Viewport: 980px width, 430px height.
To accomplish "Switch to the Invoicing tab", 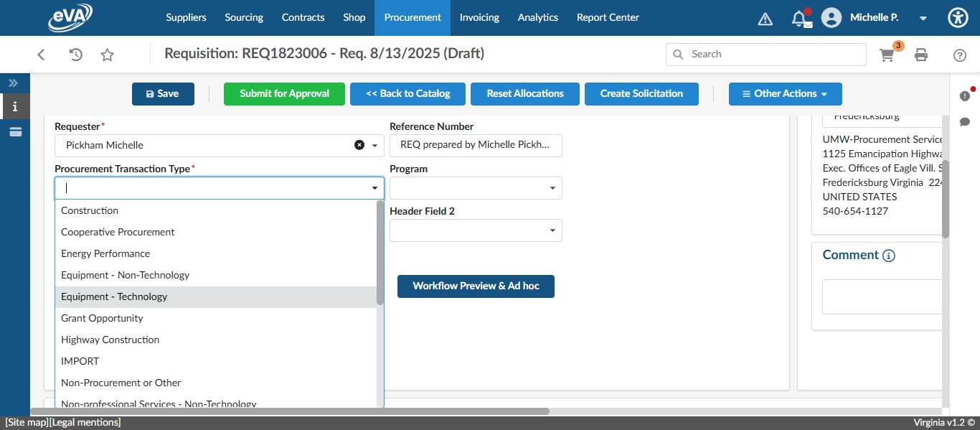I will click(479, 17).
